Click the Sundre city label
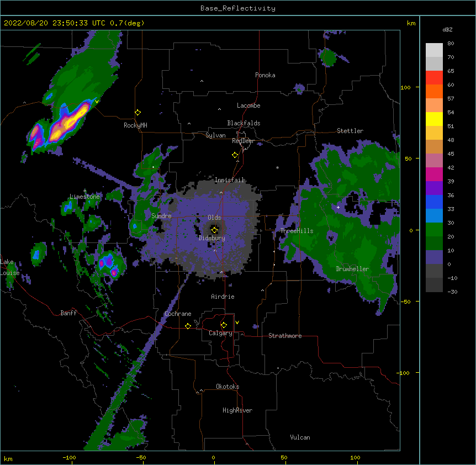Screen dimensions: 476x465 (161, 216)
